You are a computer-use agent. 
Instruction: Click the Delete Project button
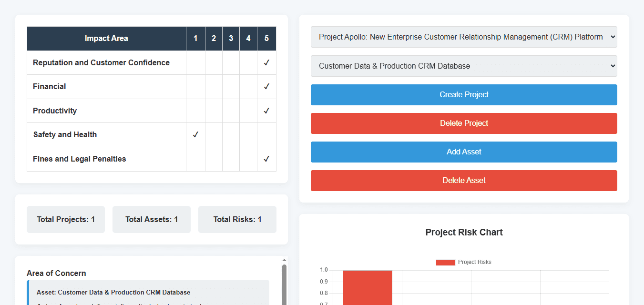[463, 123]
